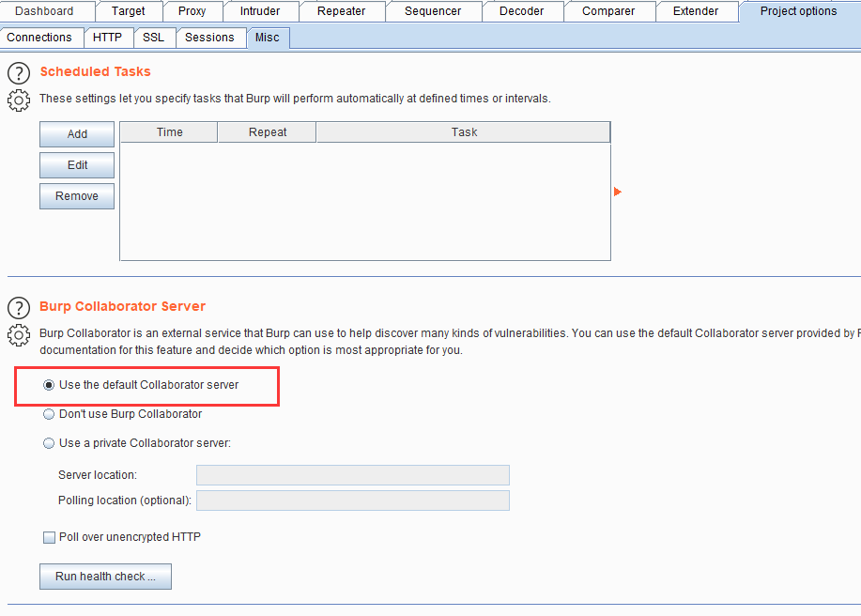861x616 pixels.
Task: Switch to the Comparer tab
Action: pos(608,11)
